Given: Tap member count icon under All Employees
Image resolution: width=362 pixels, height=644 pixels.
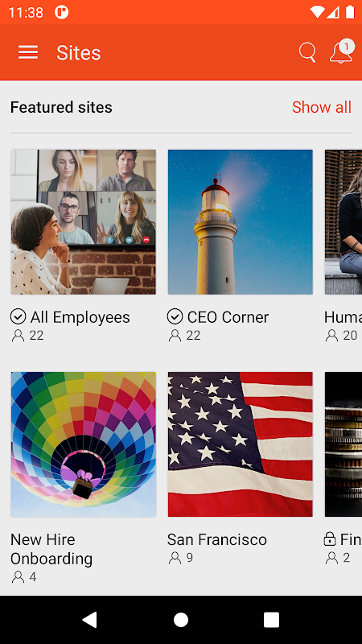Looking at the screenshot, I should pyautogui.click(x=18, y=336).
